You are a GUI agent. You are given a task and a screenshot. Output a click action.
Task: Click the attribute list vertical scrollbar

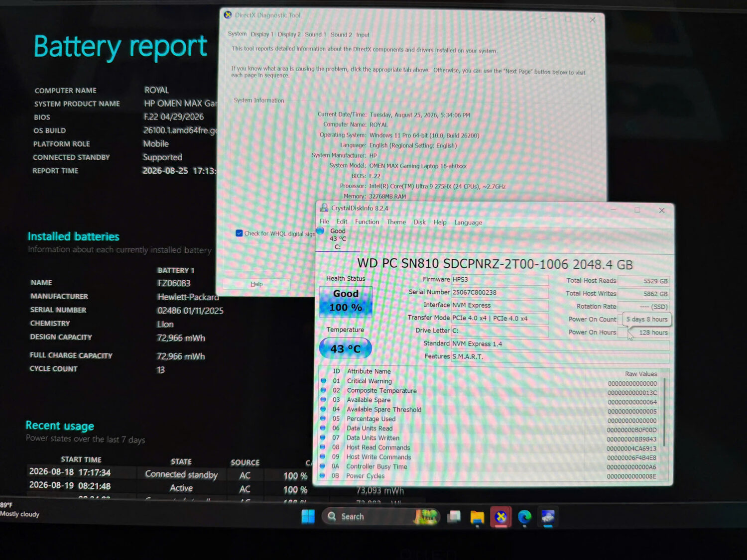664,412
